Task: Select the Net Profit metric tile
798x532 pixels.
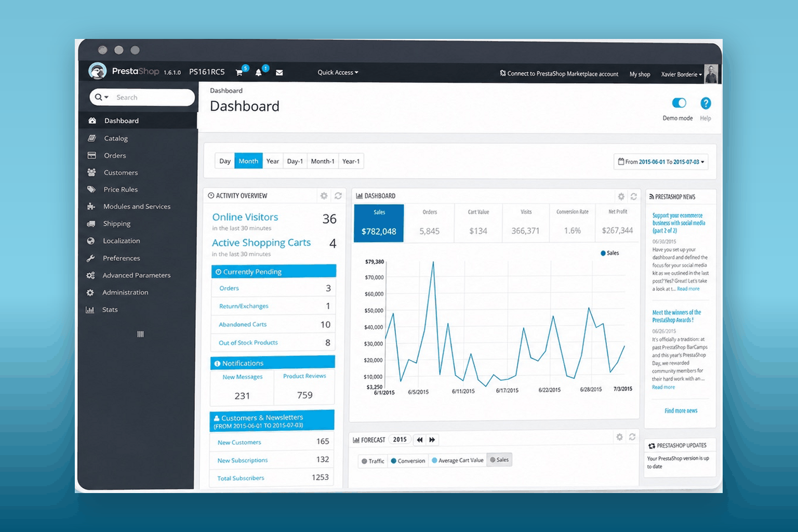Action: (618, 223)
